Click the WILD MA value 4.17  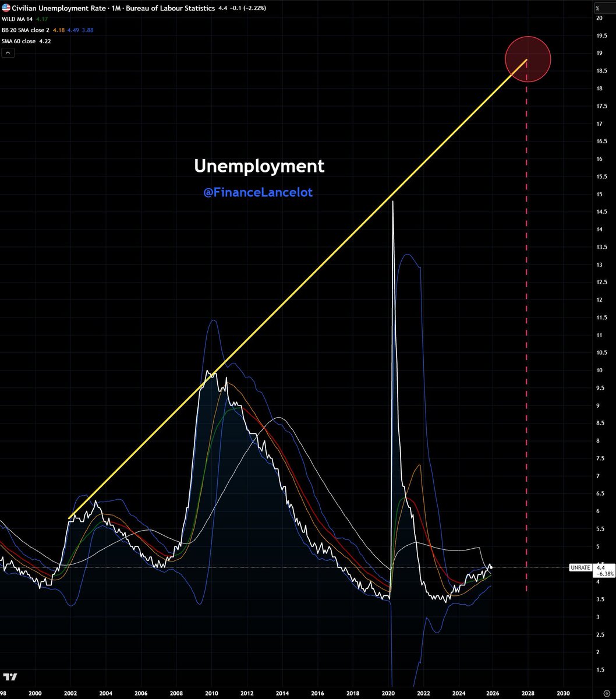(42, 19)
